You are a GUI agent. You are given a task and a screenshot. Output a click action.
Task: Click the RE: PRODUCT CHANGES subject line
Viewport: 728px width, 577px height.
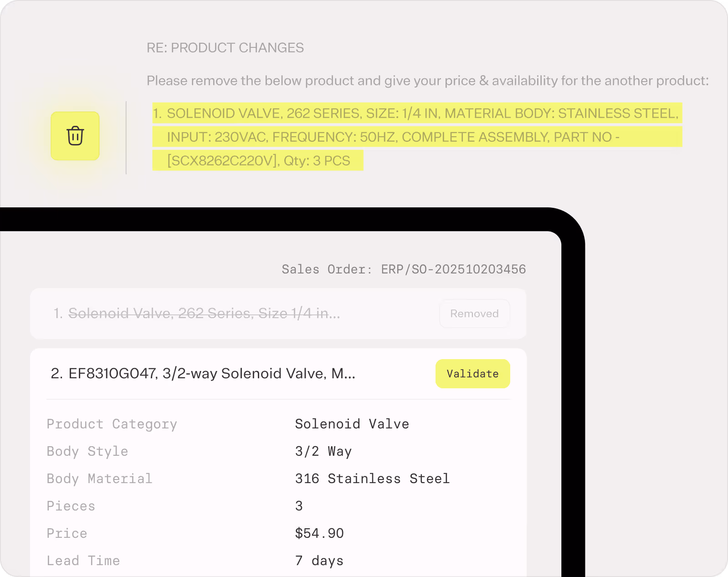pyautogui.click(x=225, y=48)
